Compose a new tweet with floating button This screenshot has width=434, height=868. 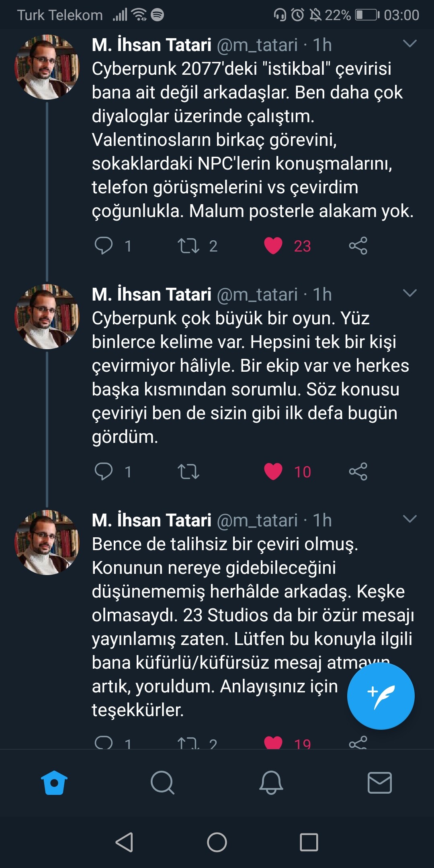coord(381,696)
